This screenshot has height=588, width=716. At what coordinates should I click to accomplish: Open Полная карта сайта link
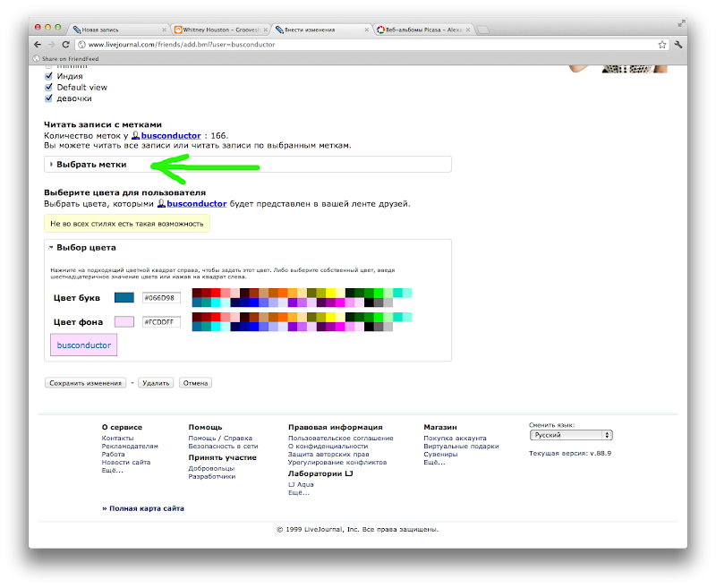143,508
